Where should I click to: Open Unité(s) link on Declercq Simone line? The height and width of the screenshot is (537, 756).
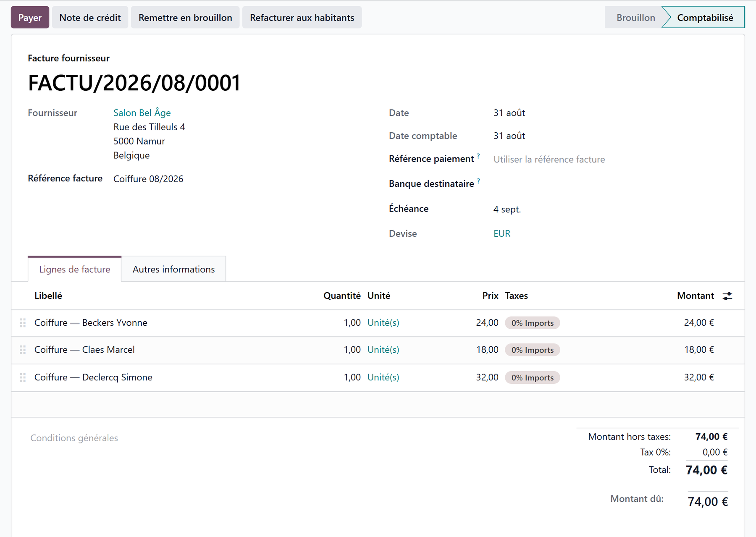point(383,377)
